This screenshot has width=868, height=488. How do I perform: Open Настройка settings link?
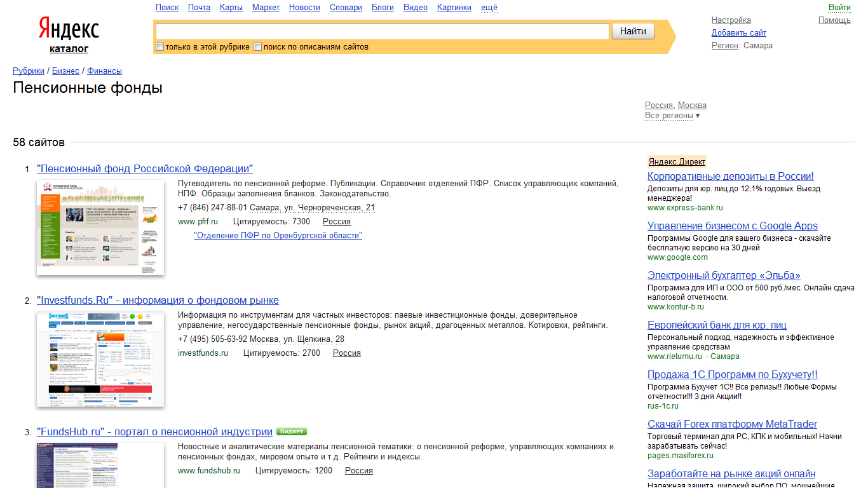pyautogui.click(x=731, y=20)
